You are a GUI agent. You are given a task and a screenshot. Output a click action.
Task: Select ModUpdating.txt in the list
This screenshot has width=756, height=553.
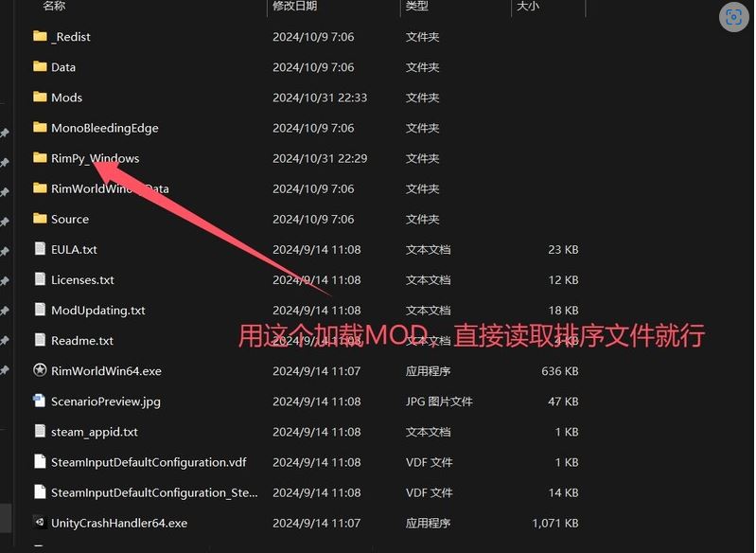[97, 310]
